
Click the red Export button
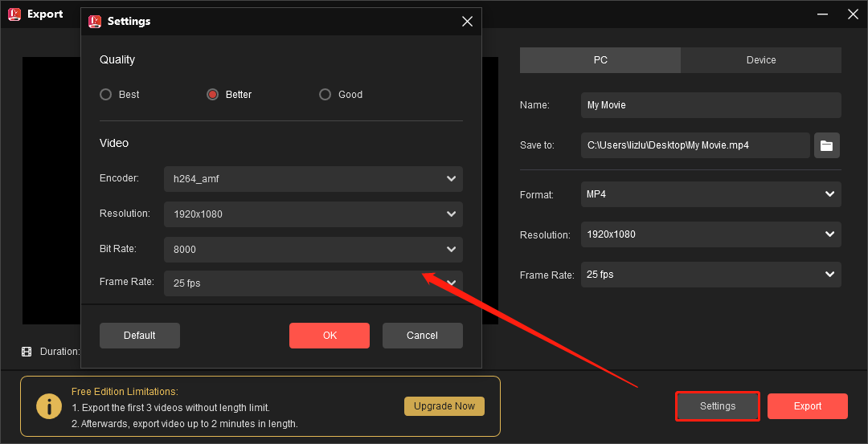(808, 406)
